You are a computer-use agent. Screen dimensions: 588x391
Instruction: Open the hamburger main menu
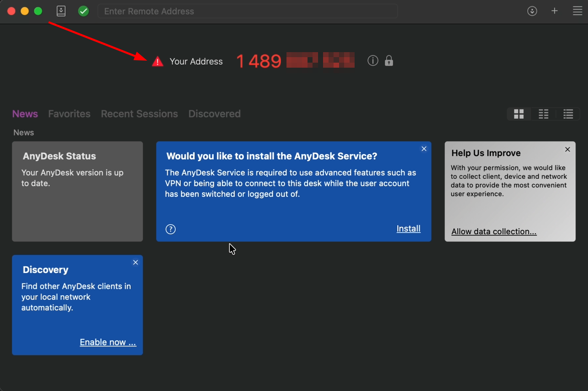click(x=577, y=11)
